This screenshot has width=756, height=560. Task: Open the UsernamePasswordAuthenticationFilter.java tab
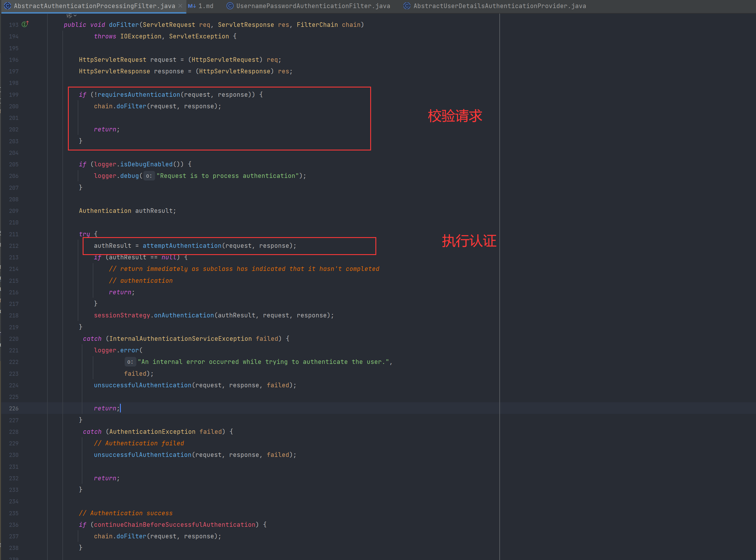pos(313,6)
